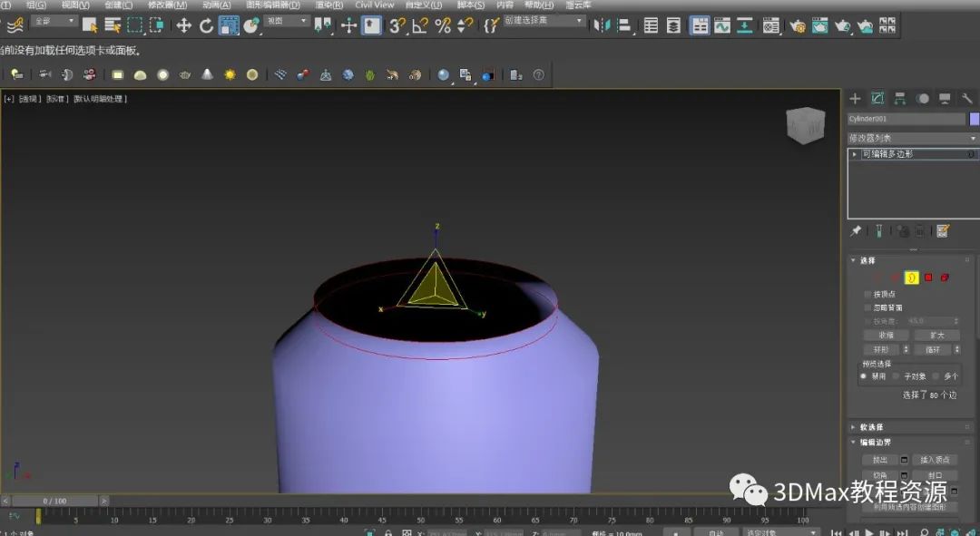Select the Move tool in main toolbar
Screen dimensions: 980x536
(x=183, y=25)
